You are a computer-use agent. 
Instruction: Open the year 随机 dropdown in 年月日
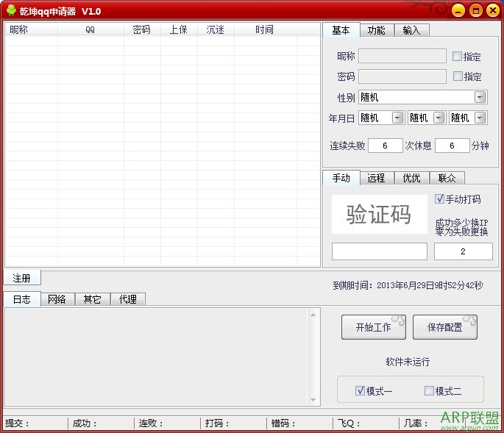click(x=397, y=118)
